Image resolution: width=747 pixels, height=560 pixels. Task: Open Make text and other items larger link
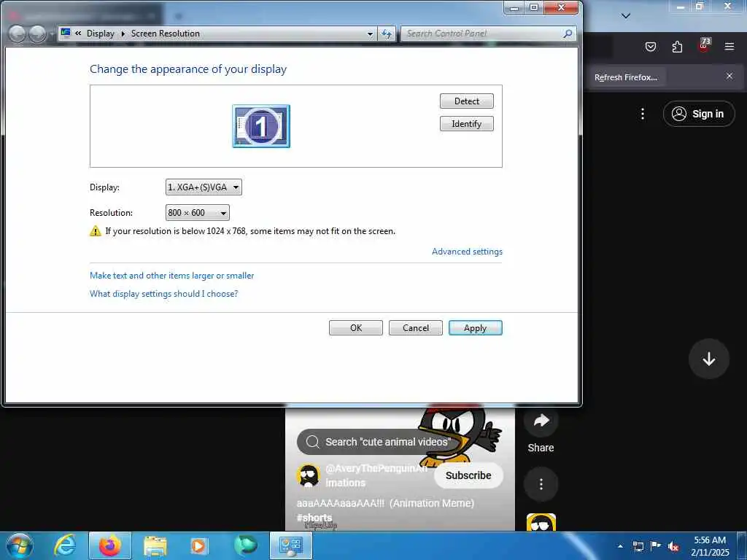point(172,275)
